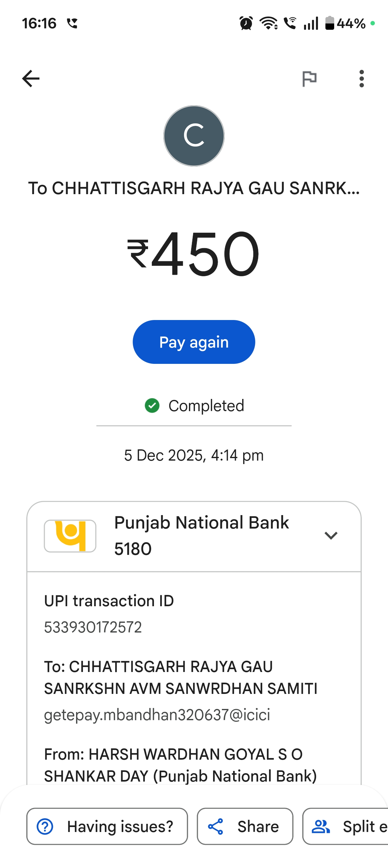Tap the flag report icon
The height and width of the screenshot is (868, 388).
pyautogui.click(x=309, y=79)
